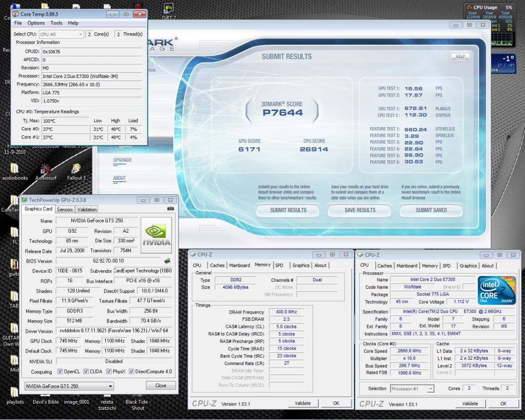The width and height of the screenshot is (525, 420).
Task: Select the audiobooks folder on the desktop
Action: pyautogui.click(x=15, y=172)
